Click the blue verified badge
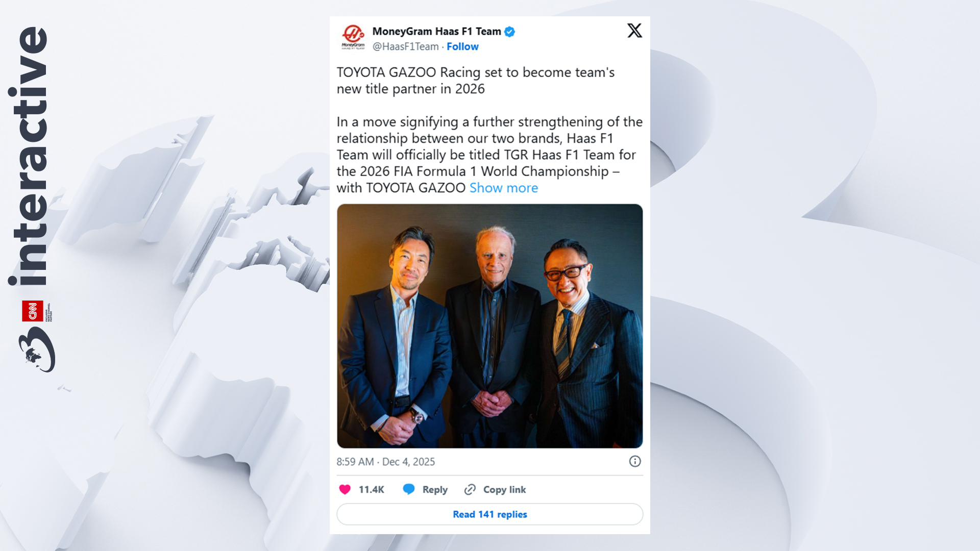 point(509,32)
